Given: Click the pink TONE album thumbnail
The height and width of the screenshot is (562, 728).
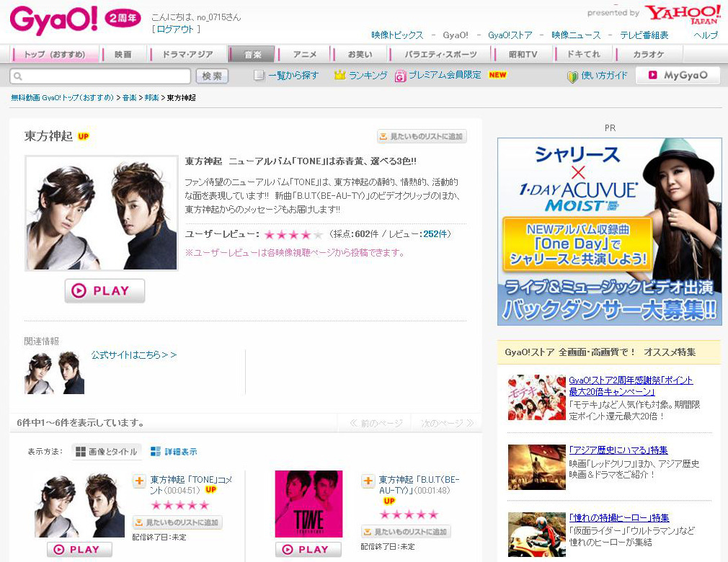Looking at the screenshot, I should (308, 504).
